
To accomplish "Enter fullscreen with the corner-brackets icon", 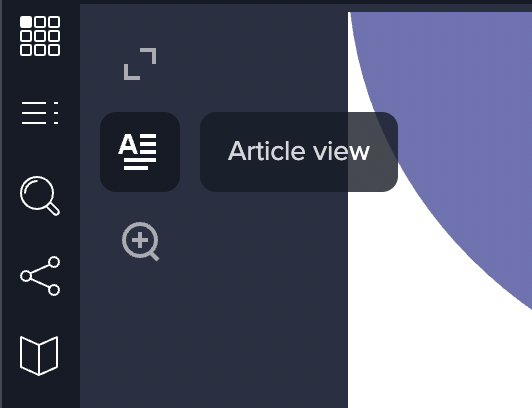I will (140, 64).
